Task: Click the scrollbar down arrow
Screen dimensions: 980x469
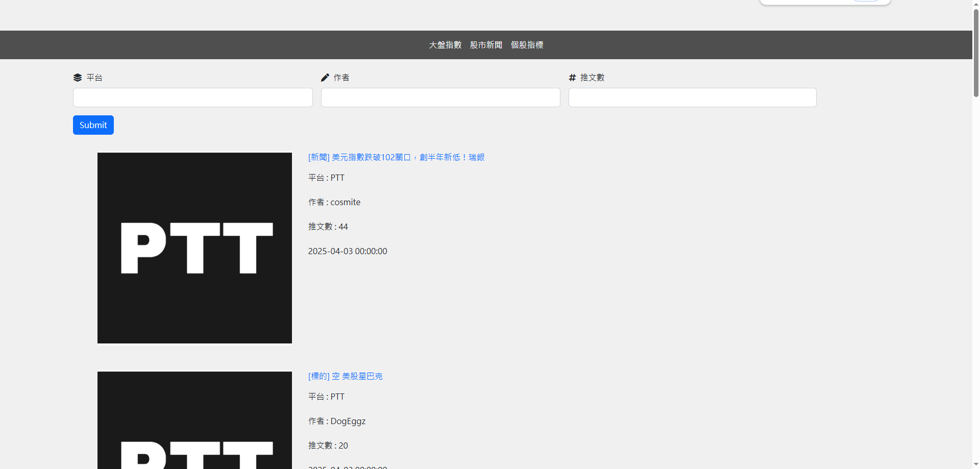Action: pyautogui.click(x=976, y=464)
